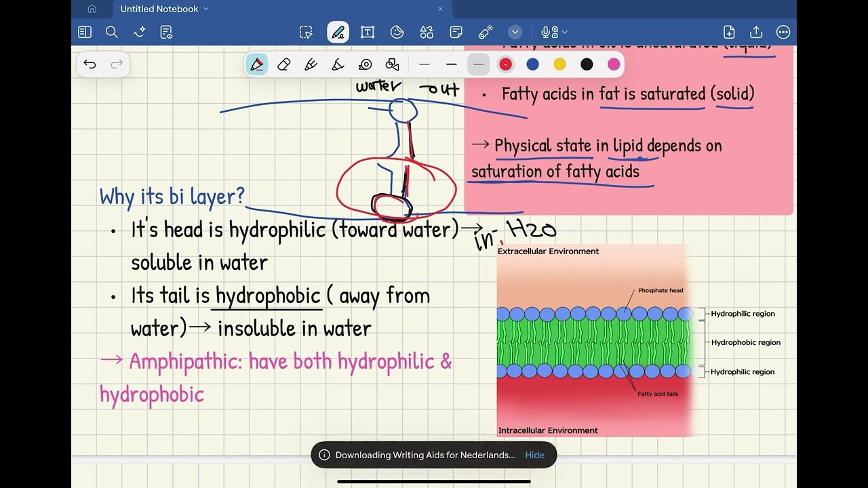
Task: Select the eraser tool
Action: click(284, 64)
